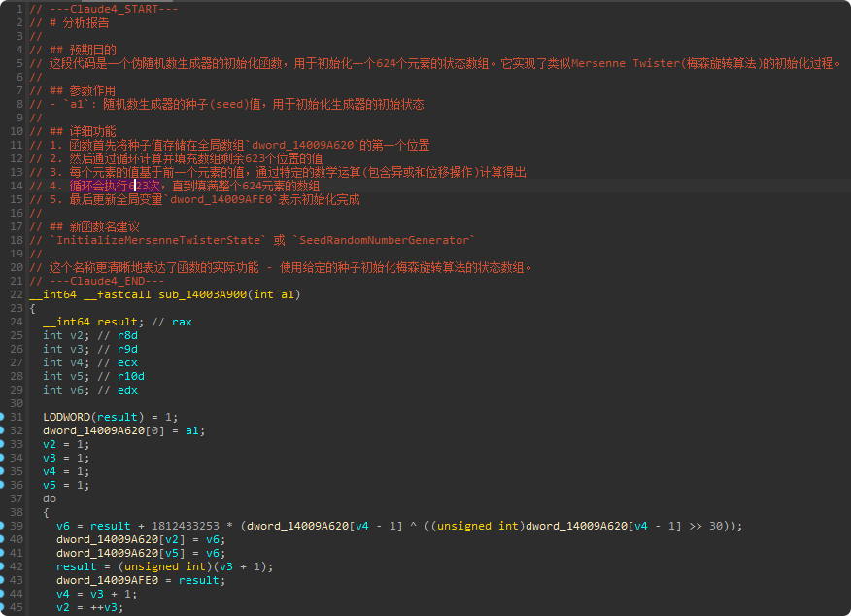Click line number 22 in gutter
The width and height of the screenshot is (851, 616).
pos(17,294)
